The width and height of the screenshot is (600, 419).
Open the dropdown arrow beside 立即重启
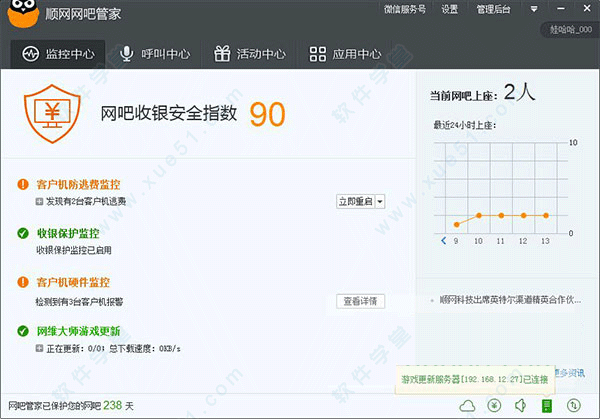coord(380,202)
